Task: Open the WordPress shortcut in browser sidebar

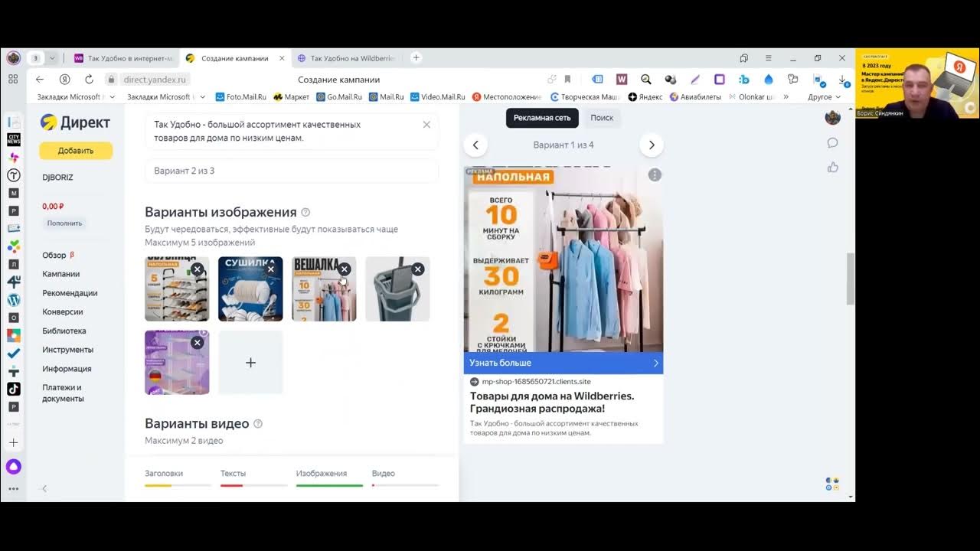Action: pos(14,300)
